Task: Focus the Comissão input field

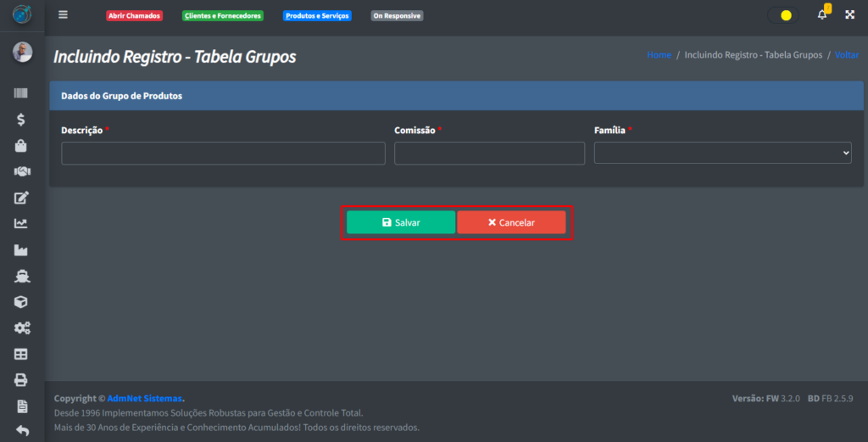Action: point(489,154)
